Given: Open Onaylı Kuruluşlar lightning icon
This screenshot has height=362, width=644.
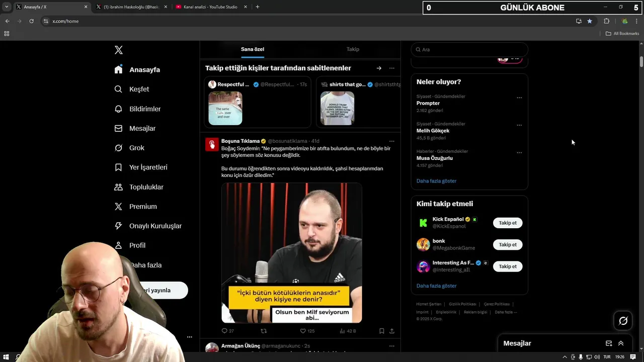Looking at the screenshot, I should [118, 226].
